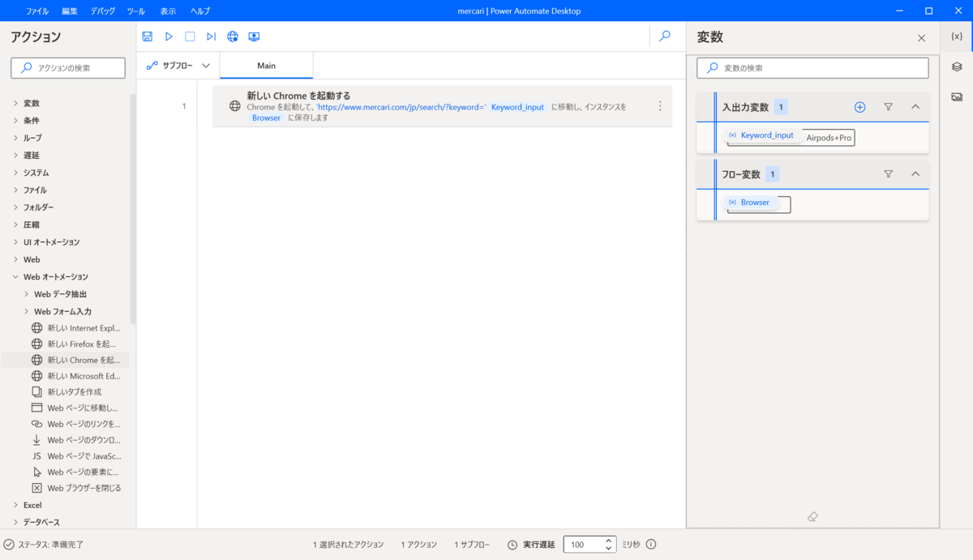Select the 新しい Chrome を起動する step in the flow
The width and height of the screenshot is (973, 560).
[x=442, y=106]
